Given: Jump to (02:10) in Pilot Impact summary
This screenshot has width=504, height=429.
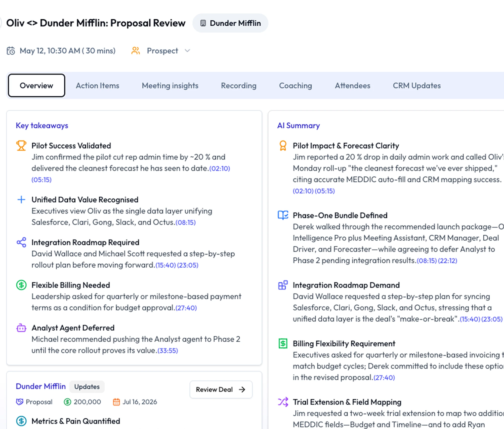Looking at the screenshot, I should tap(303, 191).
